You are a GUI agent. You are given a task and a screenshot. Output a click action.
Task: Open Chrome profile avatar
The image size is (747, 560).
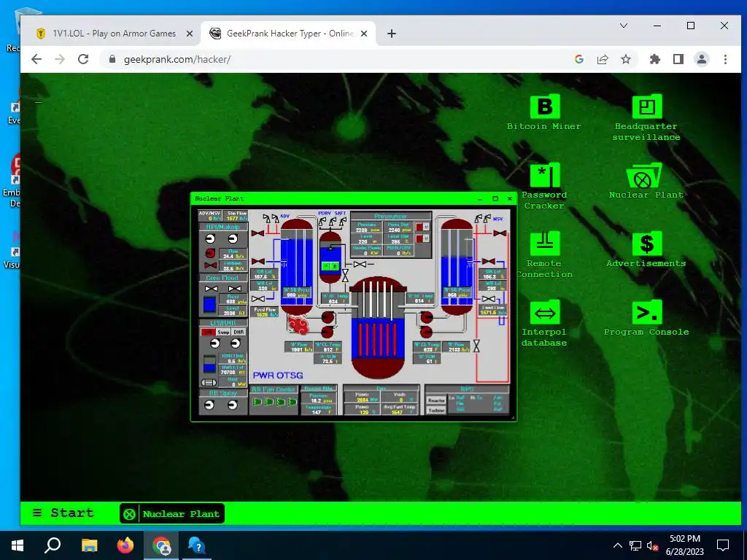click(x=702, y=59)
